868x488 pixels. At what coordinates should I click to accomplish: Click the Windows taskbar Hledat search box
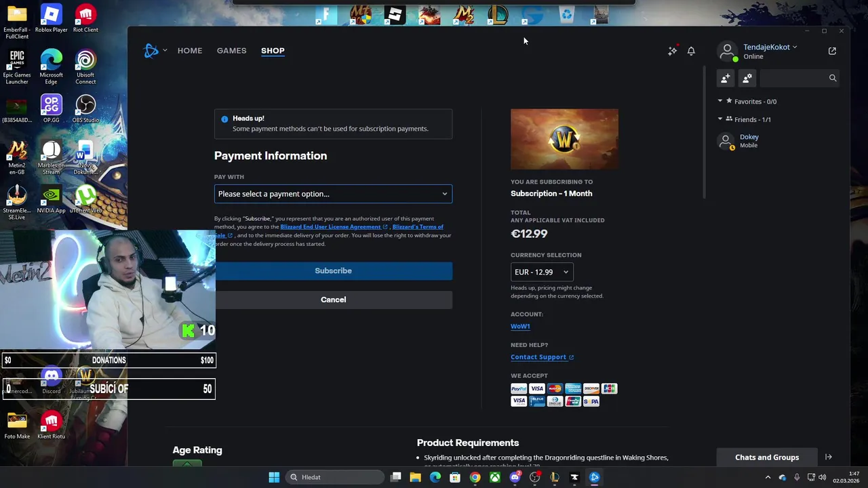pos(335,477)
